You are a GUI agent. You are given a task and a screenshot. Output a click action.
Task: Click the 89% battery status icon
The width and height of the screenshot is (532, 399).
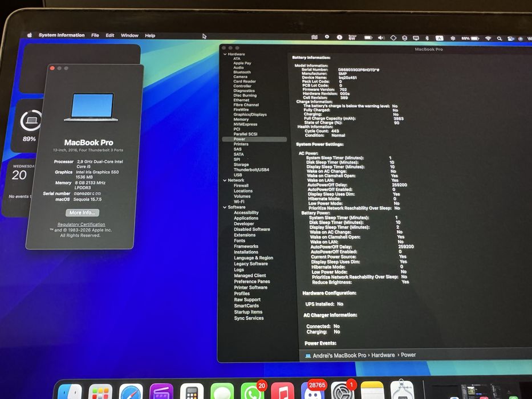click(x=470, y=38)
